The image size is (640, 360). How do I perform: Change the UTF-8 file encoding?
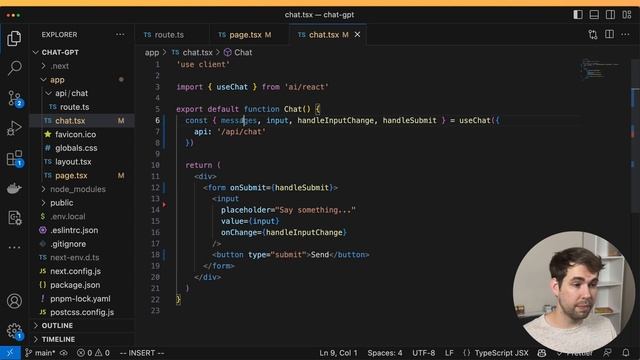[x=424, y=353]
